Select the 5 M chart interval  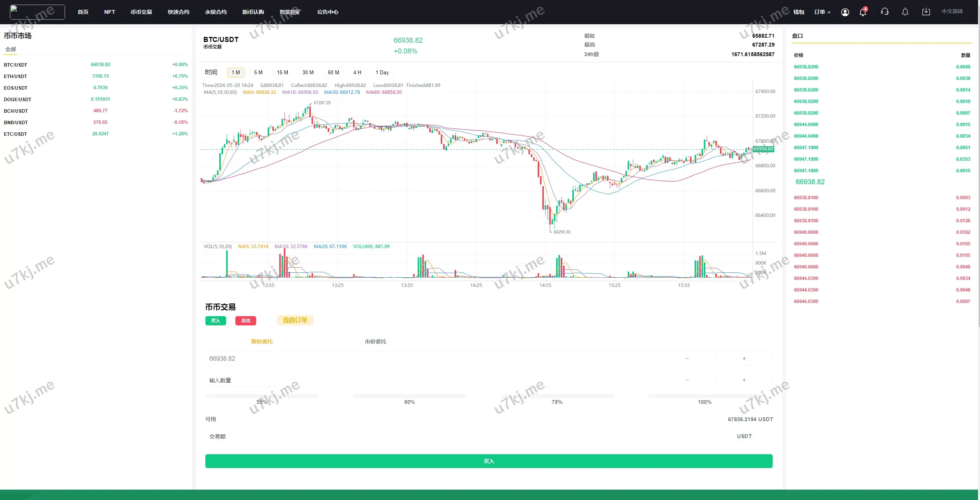tap(258, 72)
